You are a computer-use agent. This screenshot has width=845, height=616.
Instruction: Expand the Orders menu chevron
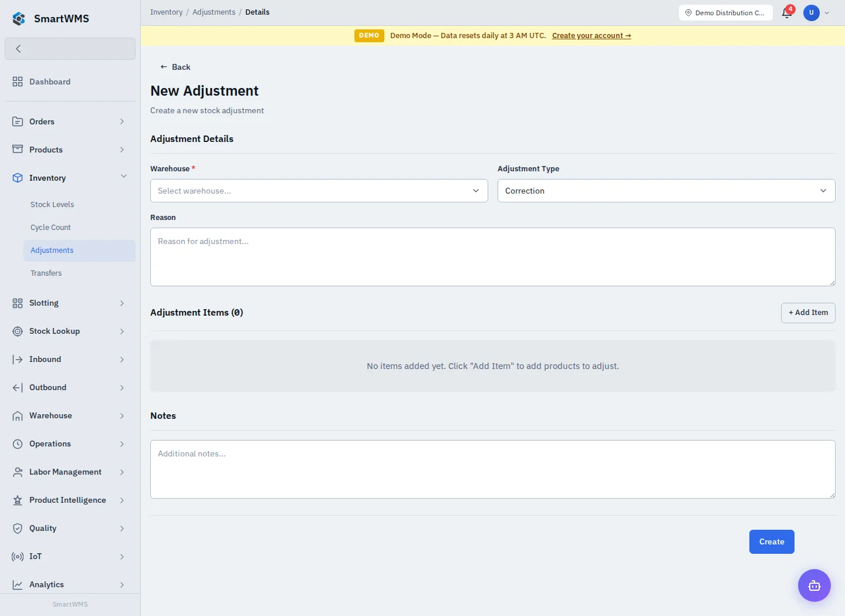(x=122, y=121)
